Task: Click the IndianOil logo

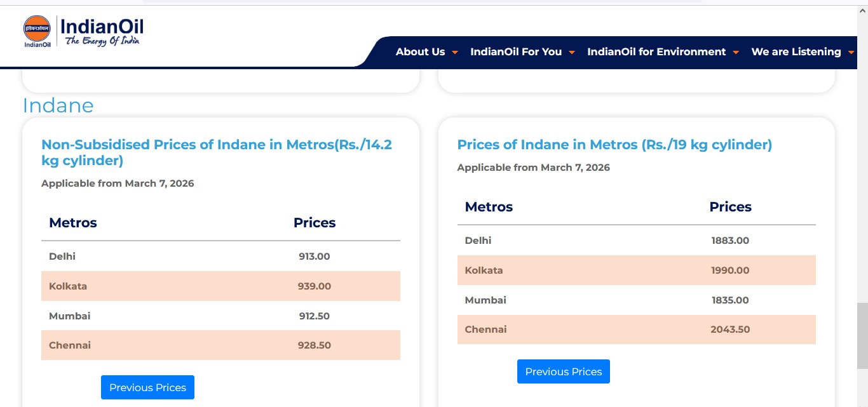Action: pos(83,32)
